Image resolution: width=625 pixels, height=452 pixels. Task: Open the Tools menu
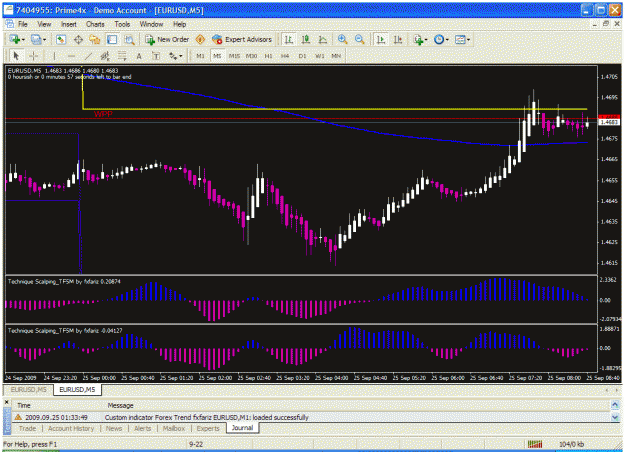coord(122,24)
